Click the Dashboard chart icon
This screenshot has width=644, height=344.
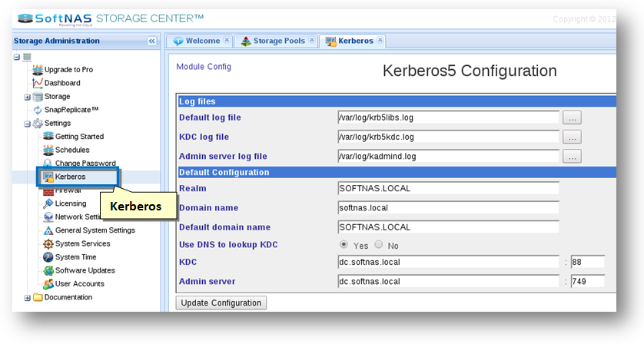click(38, 83)
